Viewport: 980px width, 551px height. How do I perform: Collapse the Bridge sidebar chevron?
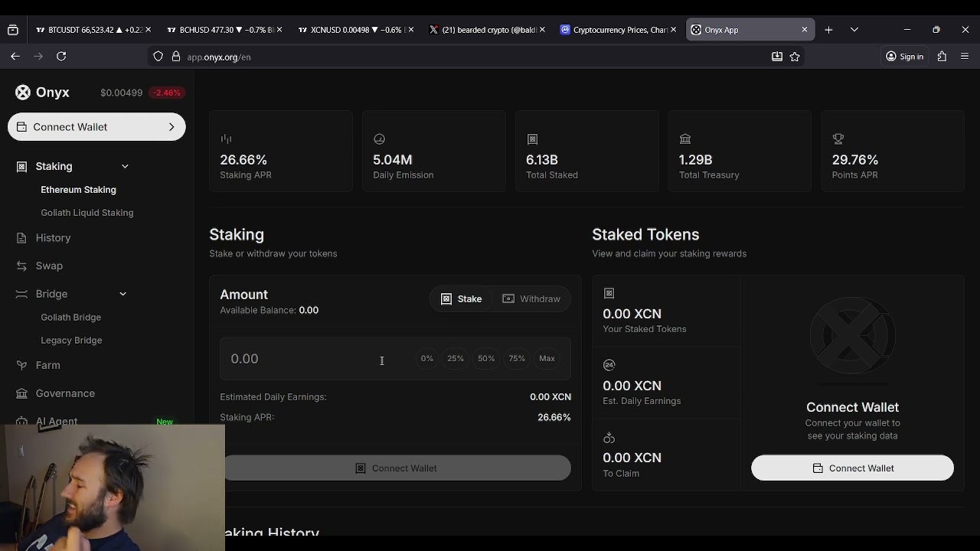pos(122,294)
